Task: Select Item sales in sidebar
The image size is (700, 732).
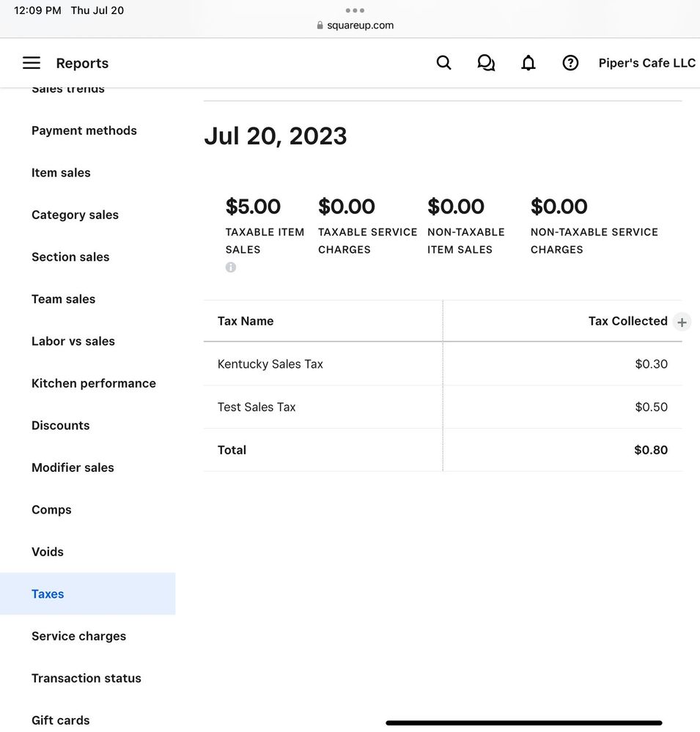Action: point(61,173)
